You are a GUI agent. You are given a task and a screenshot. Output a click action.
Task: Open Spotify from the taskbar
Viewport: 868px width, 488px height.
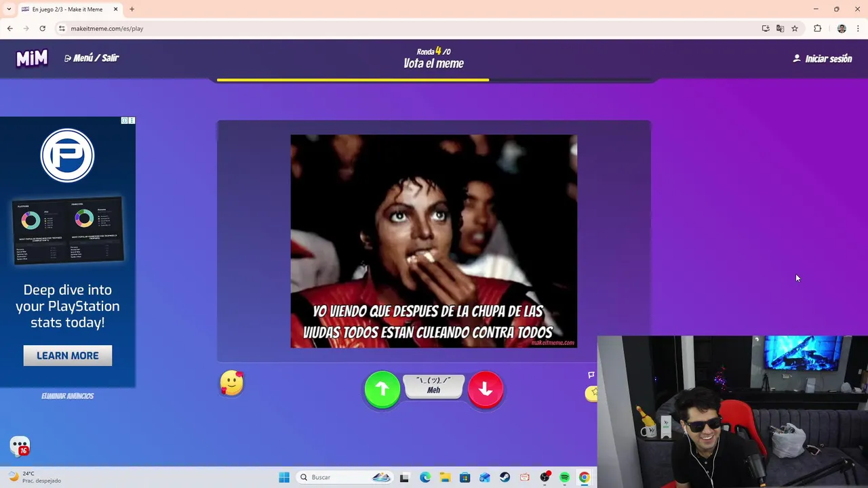(565, 477)
